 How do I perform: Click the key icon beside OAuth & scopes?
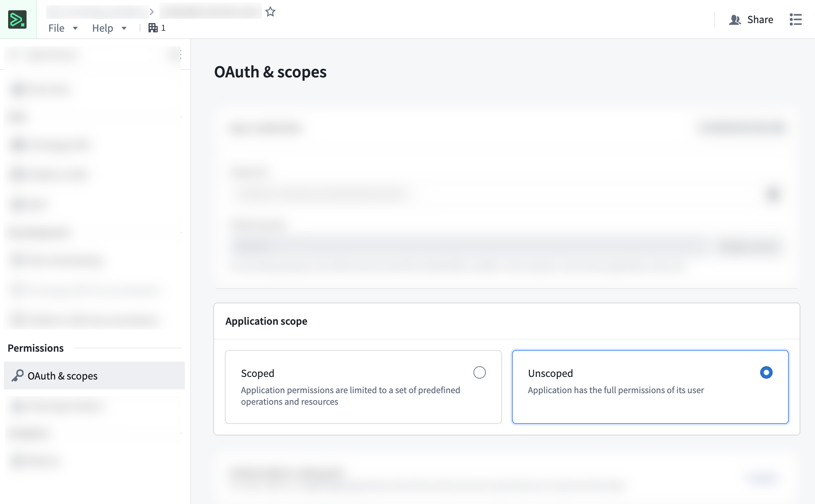(x=18, y=376)
